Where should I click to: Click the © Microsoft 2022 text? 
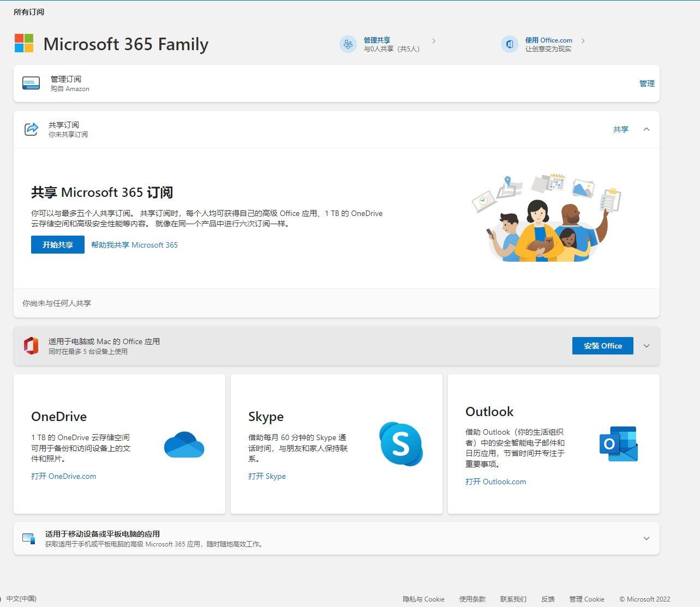[x=645, y=599]
